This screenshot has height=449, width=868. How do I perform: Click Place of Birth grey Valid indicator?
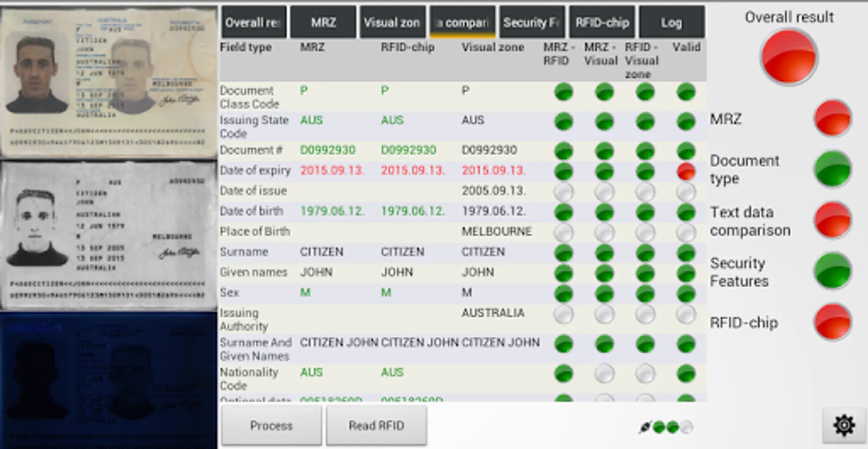(686, 232)
